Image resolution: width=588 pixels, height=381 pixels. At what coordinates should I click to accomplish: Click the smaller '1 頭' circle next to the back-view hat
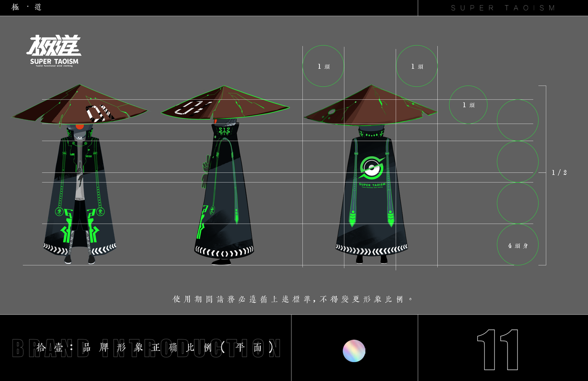pos(468,105)
